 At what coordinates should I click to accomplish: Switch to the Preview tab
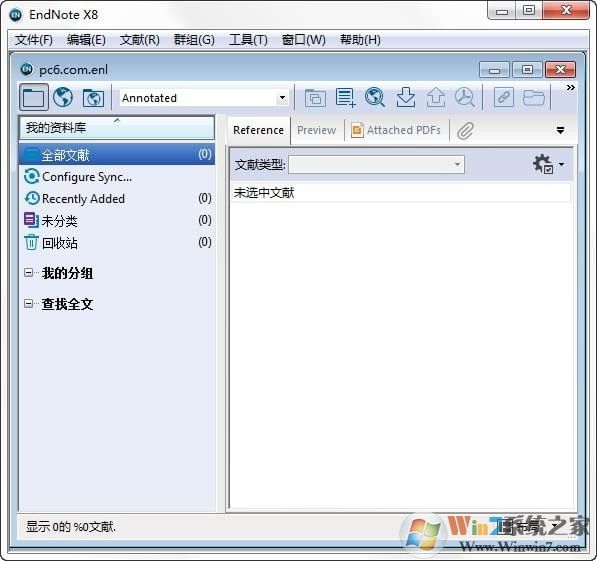tap(316, 130)
